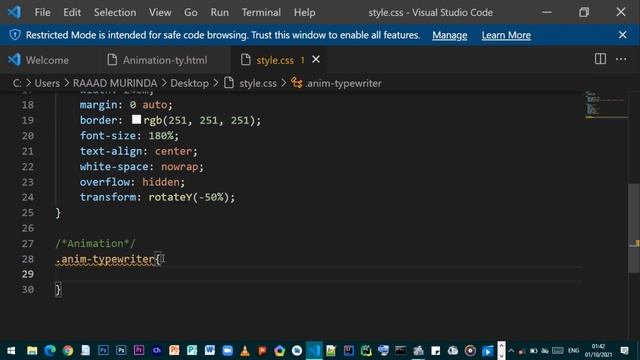Expand the style.css breadcrumb
The width and height of the screenshot is (640, 360).
click(258, 83)
